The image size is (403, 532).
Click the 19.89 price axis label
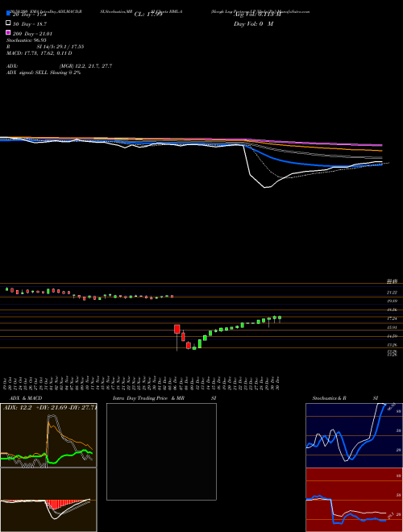coord(393,301)
